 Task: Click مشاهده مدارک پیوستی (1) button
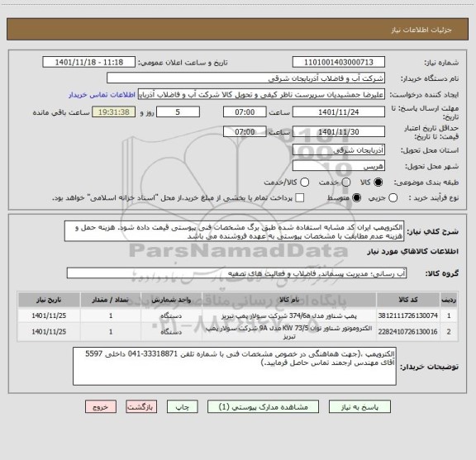pos(263,407)
